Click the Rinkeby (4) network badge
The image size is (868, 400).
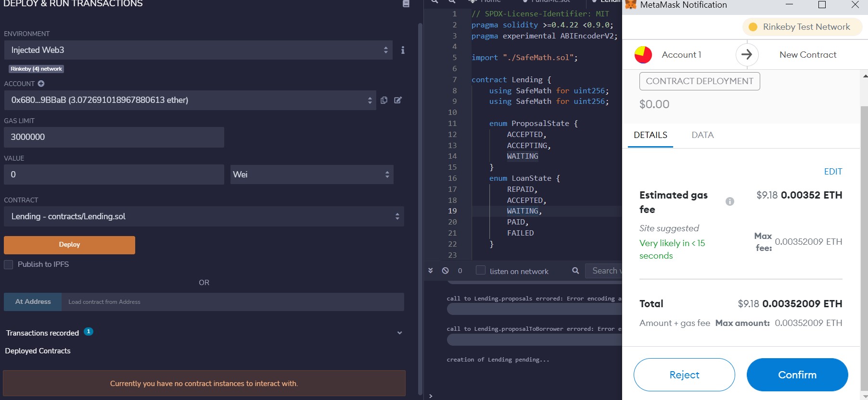click(37, 69)
